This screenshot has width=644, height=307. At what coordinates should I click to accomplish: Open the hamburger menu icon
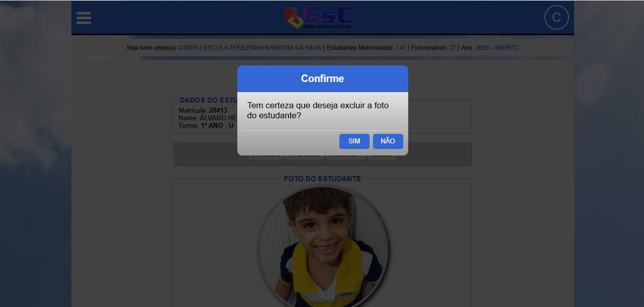(84, 18)
